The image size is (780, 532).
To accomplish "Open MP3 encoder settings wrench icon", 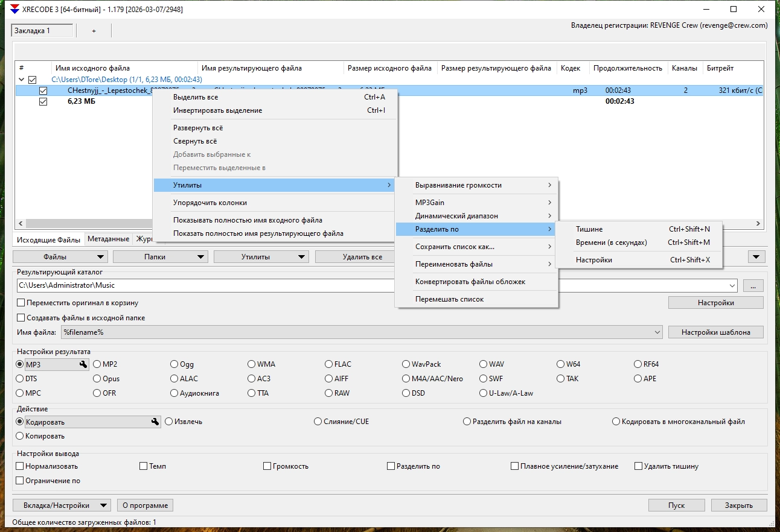I will click(83, 364).
